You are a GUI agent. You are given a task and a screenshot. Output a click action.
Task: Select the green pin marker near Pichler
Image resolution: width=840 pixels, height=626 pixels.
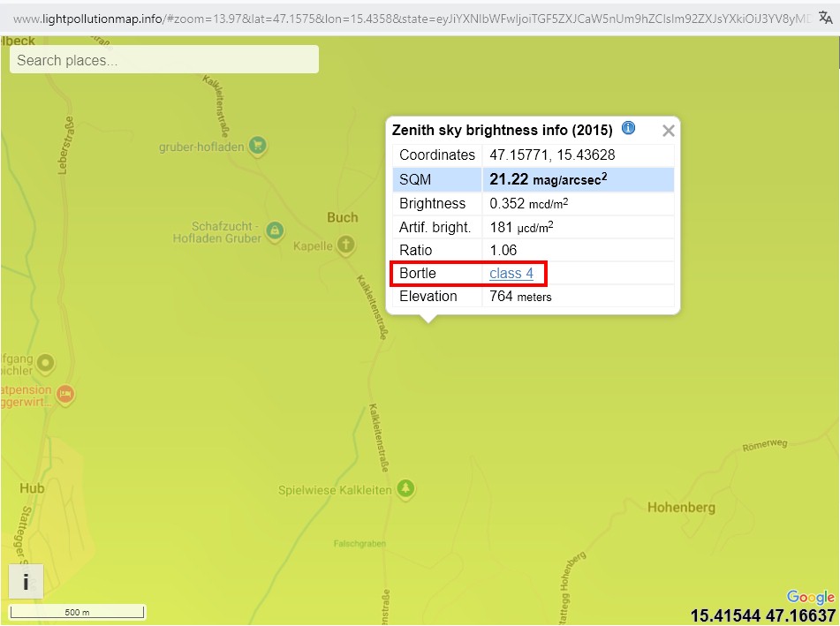45,362
